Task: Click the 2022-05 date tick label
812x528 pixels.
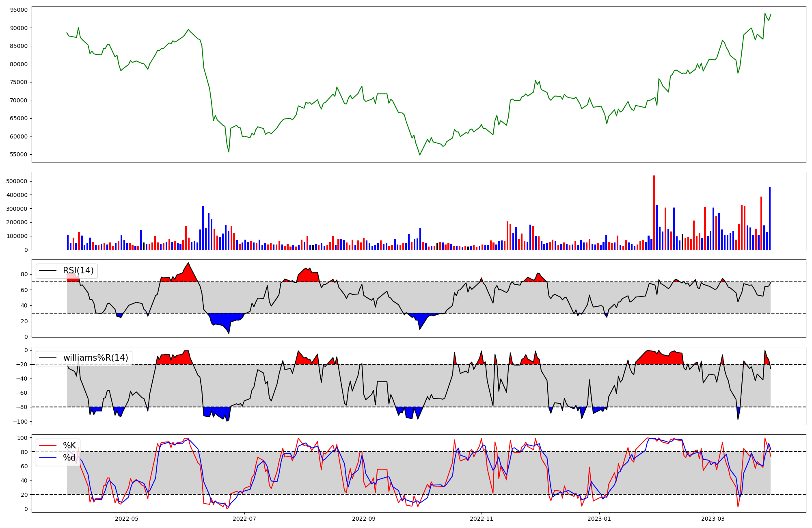Action: 127,519
